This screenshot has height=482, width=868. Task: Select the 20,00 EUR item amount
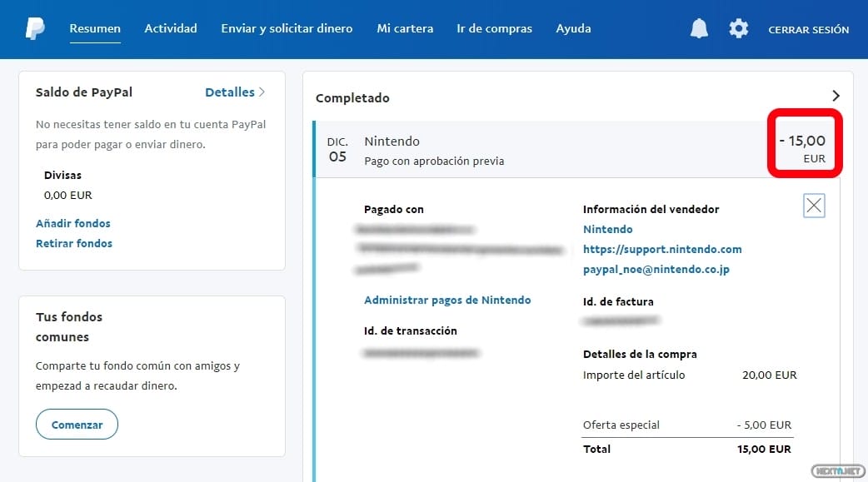click(770, 375)
